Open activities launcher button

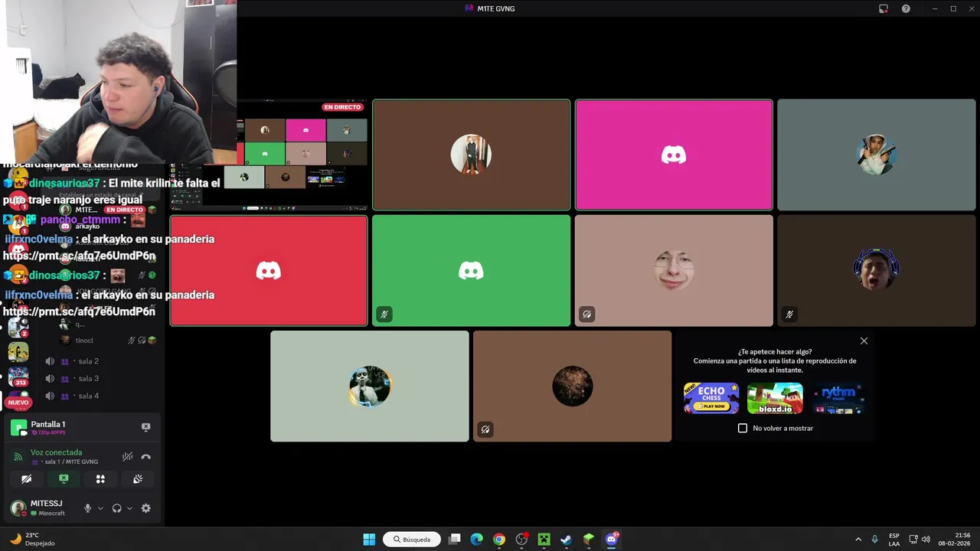coord(100,479)
